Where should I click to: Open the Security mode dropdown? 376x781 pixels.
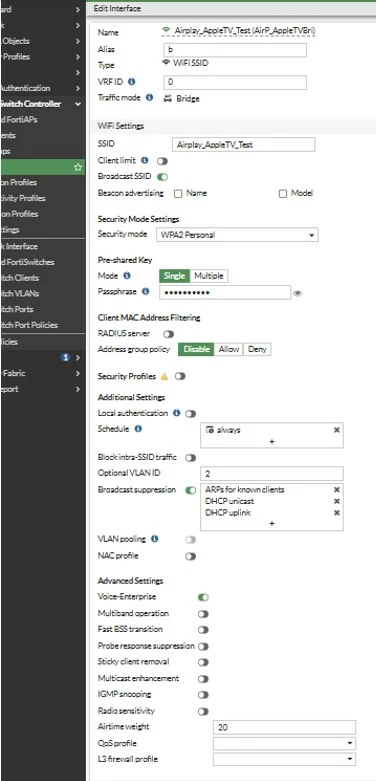237,235
